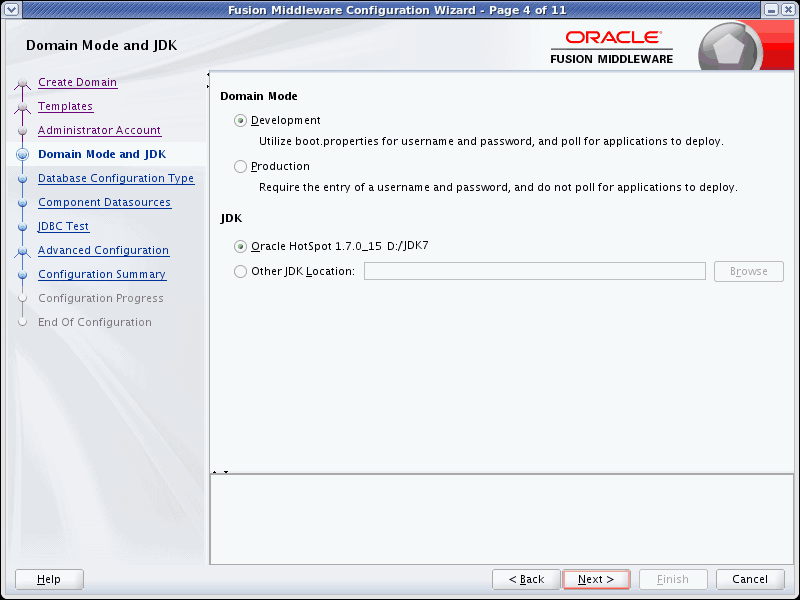Choose the Production domain mode option
This screenshot has height=600, width=800.
click(x=240, y=167)
